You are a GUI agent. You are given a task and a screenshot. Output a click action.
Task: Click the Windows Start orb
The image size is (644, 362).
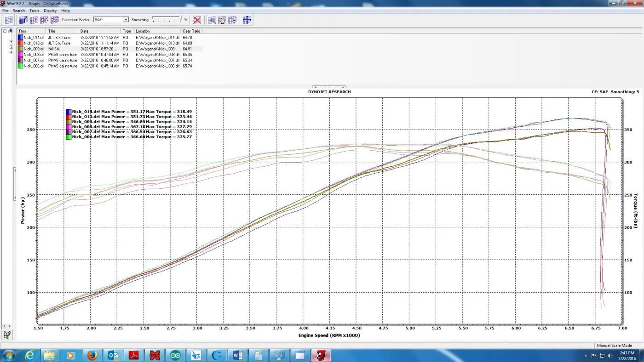[9, 355]
